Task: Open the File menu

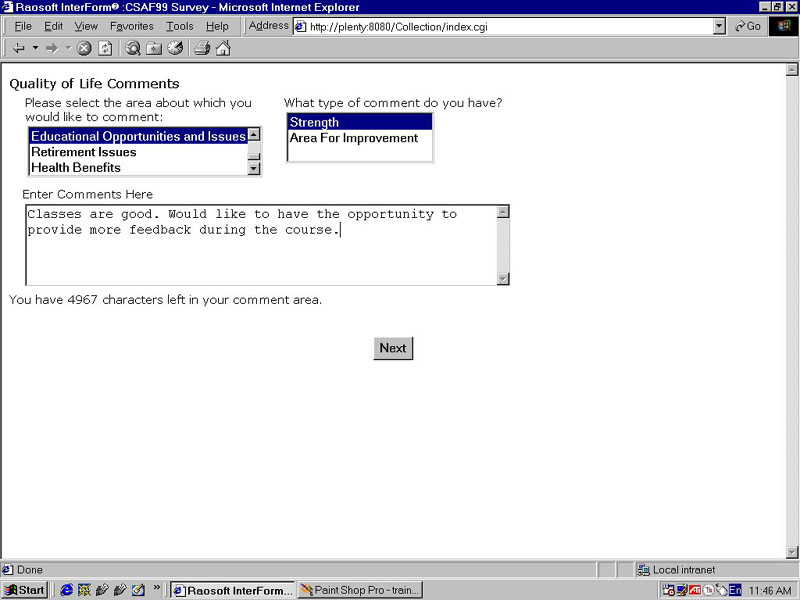Action: click(23, 26)
